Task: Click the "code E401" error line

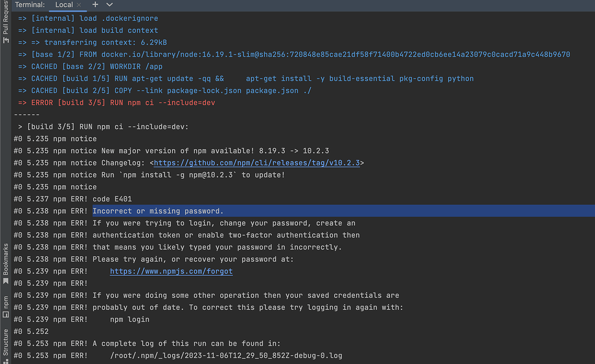Action: 112,199
